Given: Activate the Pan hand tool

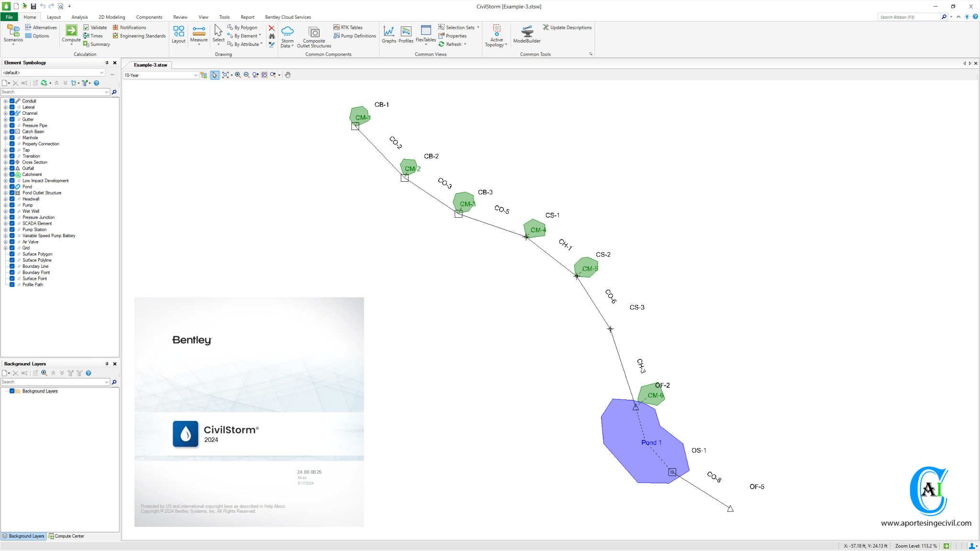Looking at the screenshot, I should tap(288, 75).
